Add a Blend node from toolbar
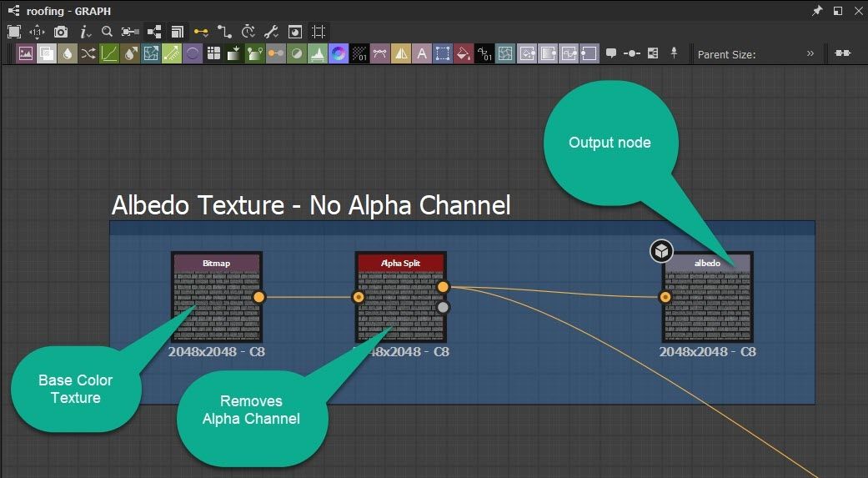Screen dimensions: 868x478 click(46, 54)
